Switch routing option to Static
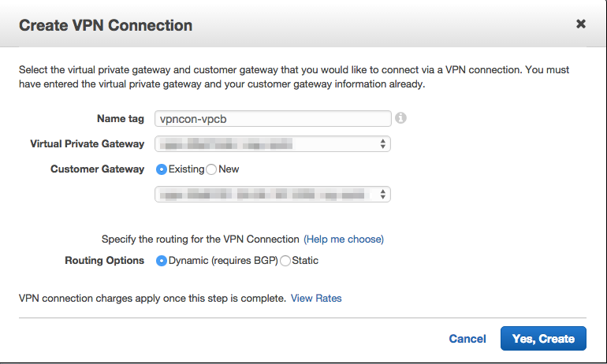 click(285, 261)
